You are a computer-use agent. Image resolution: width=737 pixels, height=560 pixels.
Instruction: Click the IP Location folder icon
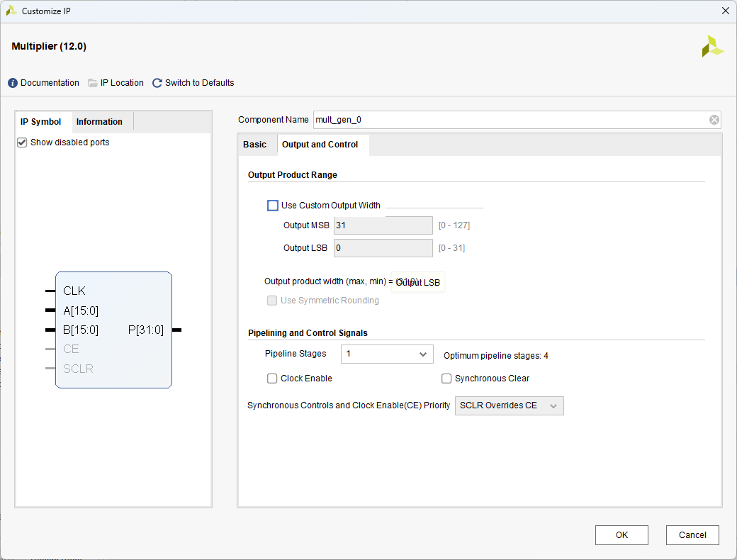93,83
